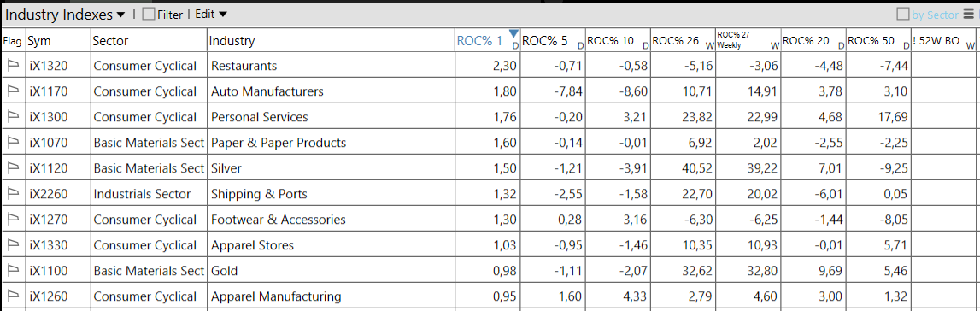Flag the Restaurants row iX1320
This screenshot has width=980, height=311.
(13, 66)
